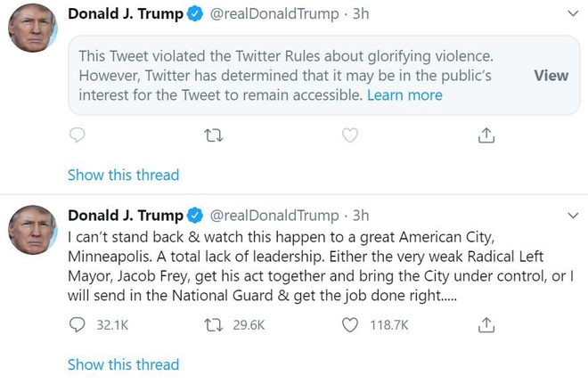Viewport: 588px width, 384px height.
Task: Open the profile photo on second tweet
Action: pos(33,230)
